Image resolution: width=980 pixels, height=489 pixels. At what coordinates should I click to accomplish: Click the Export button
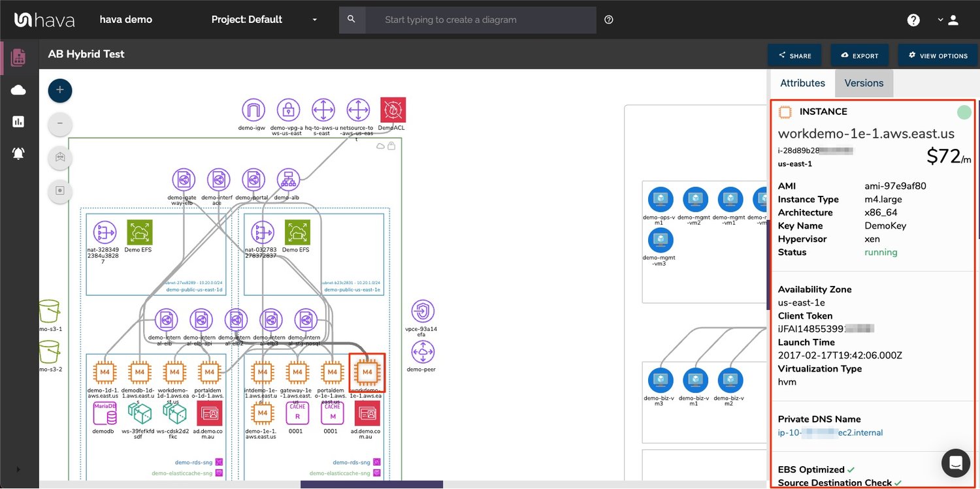[860, 55]
